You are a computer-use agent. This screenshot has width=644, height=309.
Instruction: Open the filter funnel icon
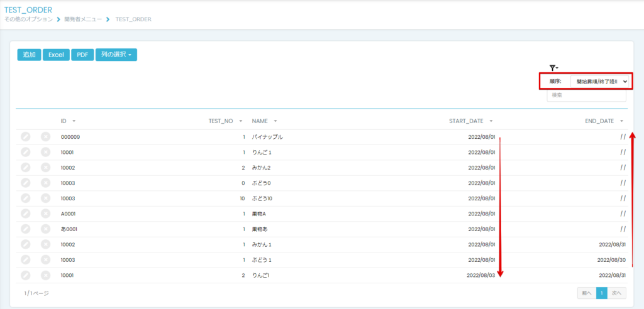553,68
